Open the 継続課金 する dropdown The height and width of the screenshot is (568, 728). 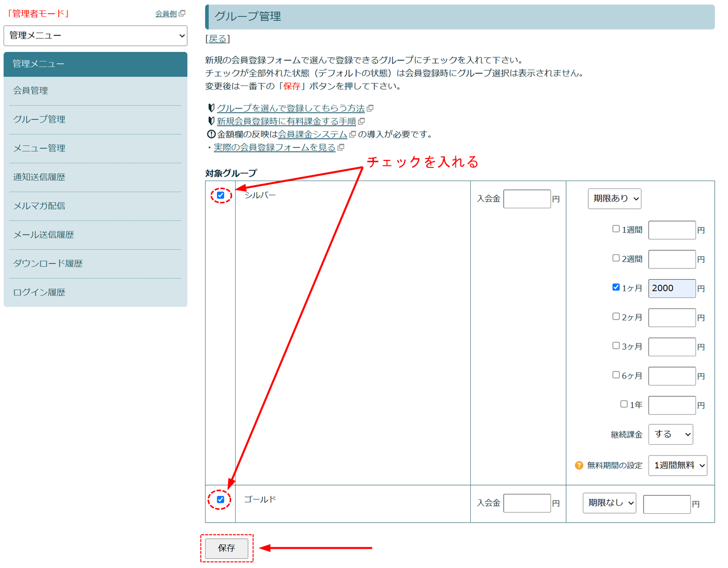point(670,434)
